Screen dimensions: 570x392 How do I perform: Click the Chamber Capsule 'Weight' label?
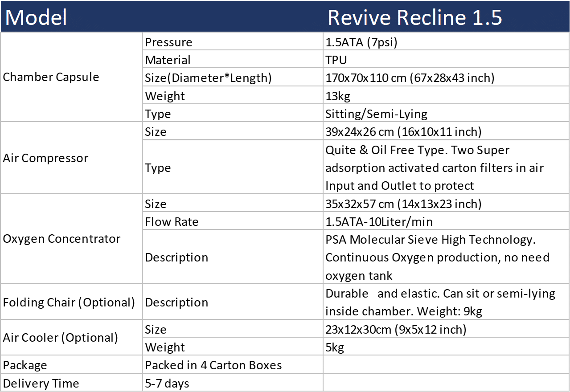click(x=165, y=96)
